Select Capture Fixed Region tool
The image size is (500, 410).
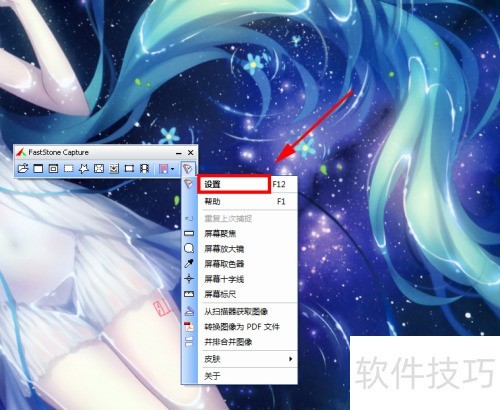[x=129, y=168]
